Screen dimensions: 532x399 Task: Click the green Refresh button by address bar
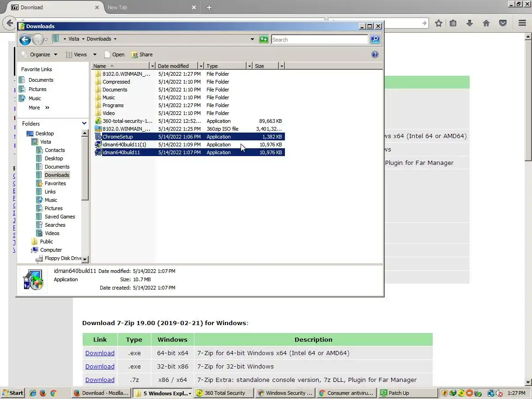pyautogui.click(x=264, y=39)
